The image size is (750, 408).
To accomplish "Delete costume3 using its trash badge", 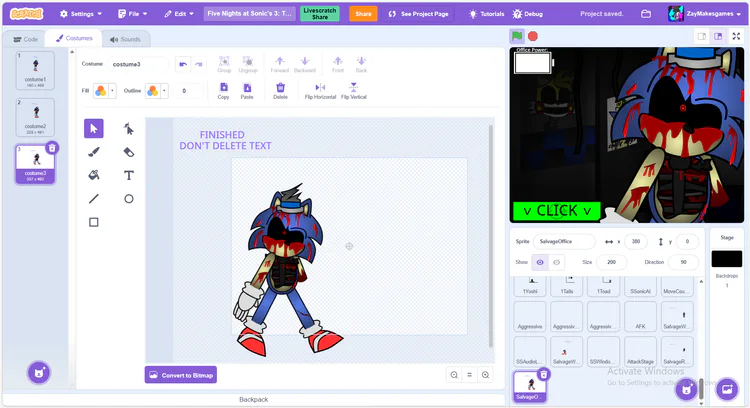I will [52, 148].
